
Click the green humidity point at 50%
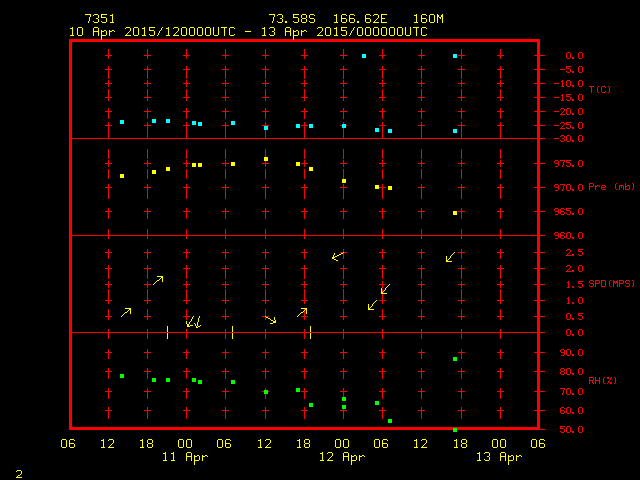pyautogui.click(x=455, y=429)
